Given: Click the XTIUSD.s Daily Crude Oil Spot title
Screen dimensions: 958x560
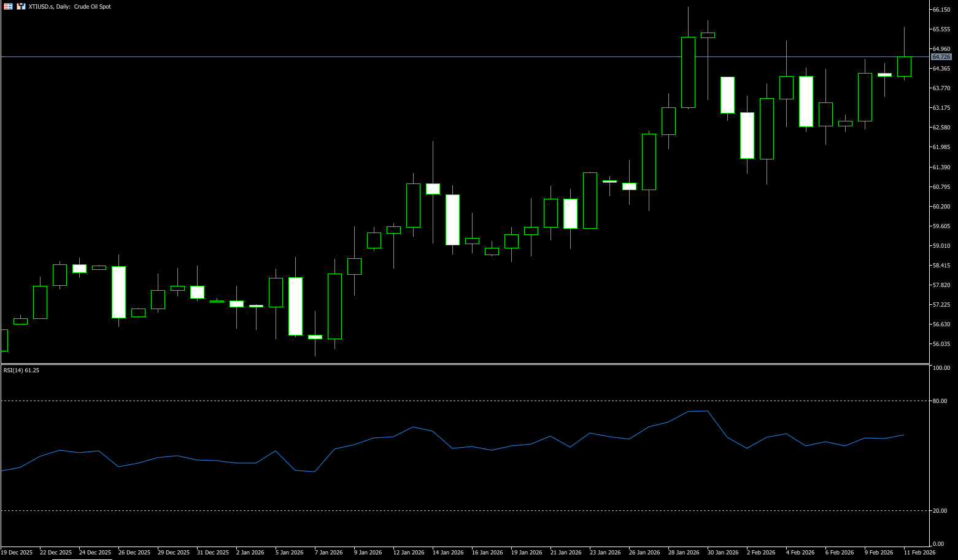Looking at the screenshot, I should click(70, 7).
